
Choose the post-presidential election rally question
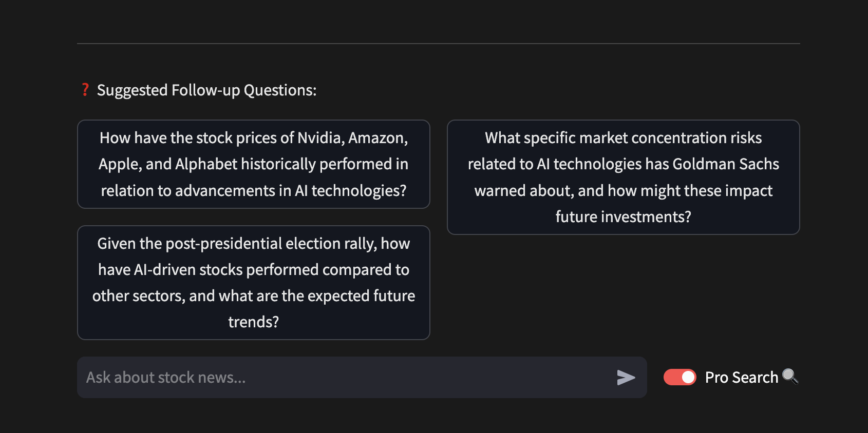click(x=253, y=283)
